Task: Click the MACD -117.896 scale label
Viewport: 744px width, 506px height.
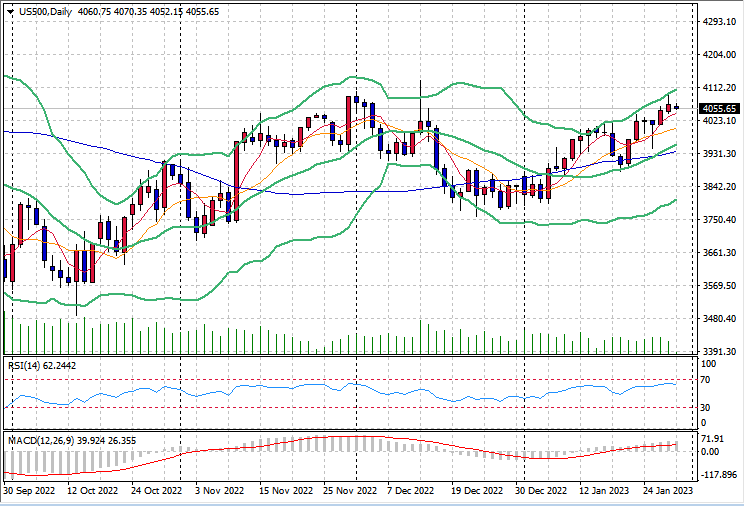Action: point(717,476)
